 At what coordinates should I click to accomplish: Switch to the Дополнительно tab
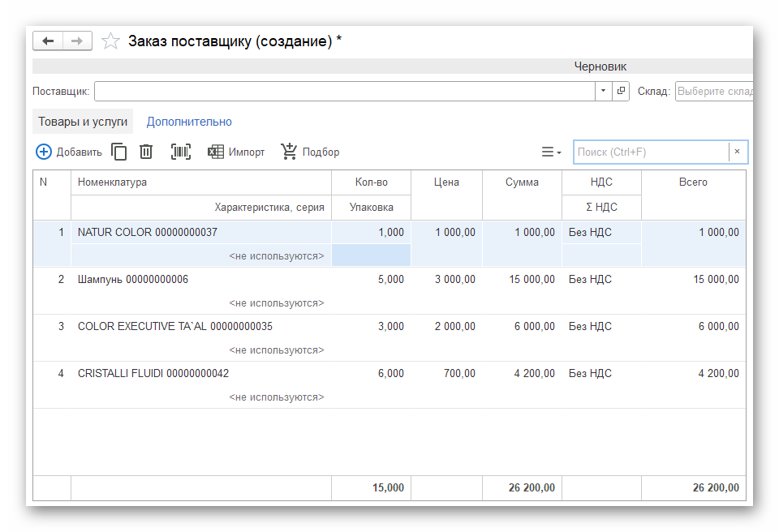(x=189, y=122)
